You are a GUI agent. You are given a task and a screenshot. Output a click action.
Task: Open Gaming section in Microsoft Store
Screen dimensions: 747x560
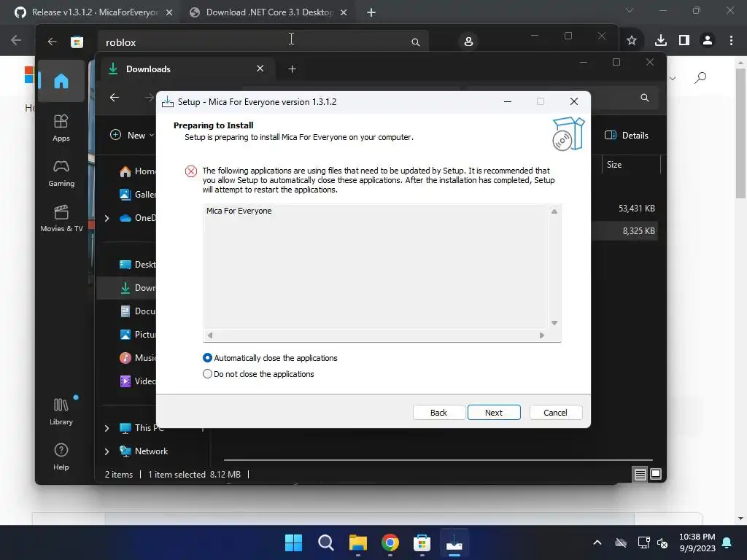pos(61,174)
